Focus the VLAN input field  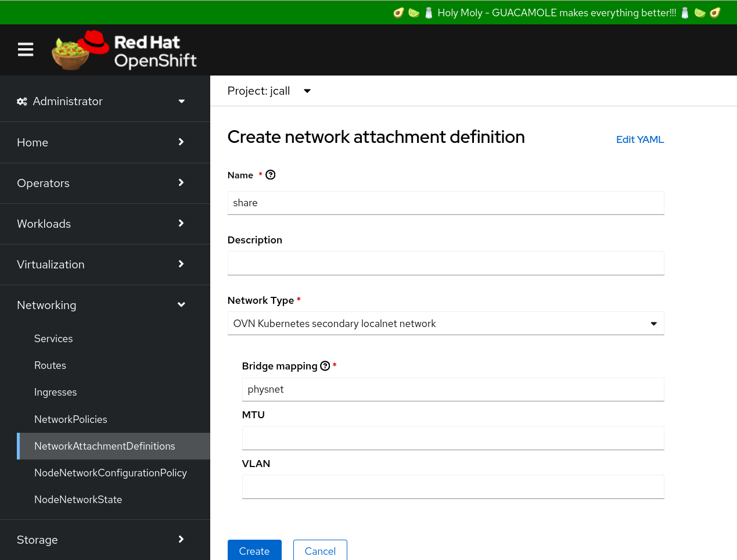click(453, 487)
